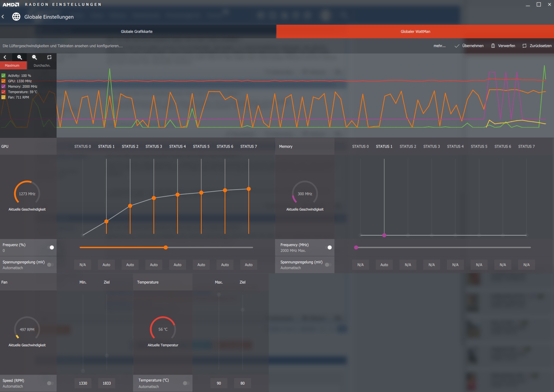Viewport: 554px width, 392px height.
Task: Click the Temperature Max. field 90
Action: (219, 383)
